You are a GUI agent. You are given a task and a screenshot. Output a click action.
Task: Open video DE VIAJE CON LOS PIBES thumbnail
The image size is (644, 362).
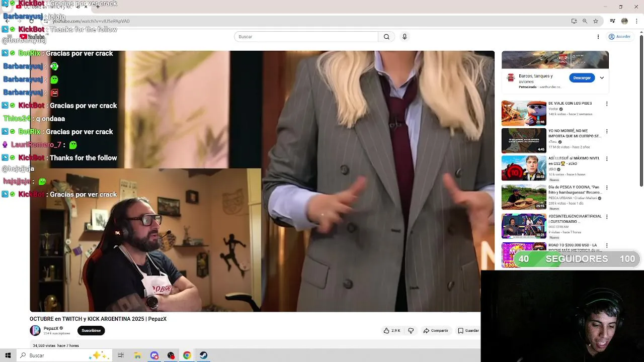[524, 113]
